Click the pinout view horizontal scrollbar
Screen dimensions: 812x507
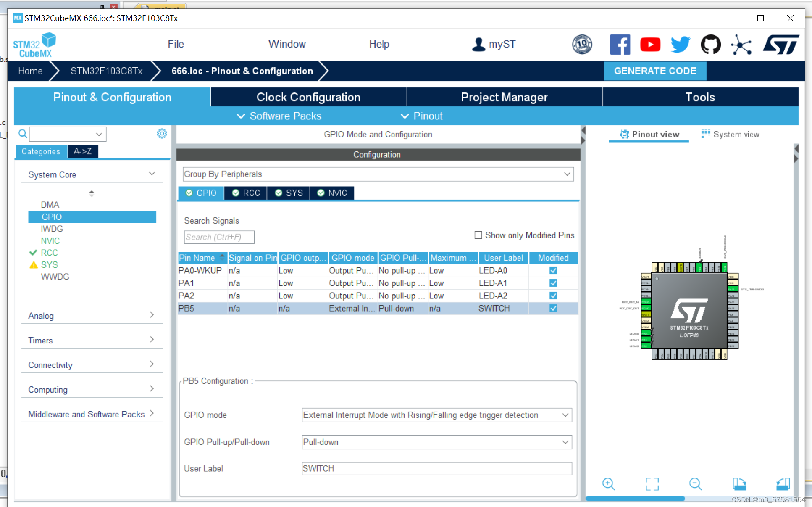635,499
